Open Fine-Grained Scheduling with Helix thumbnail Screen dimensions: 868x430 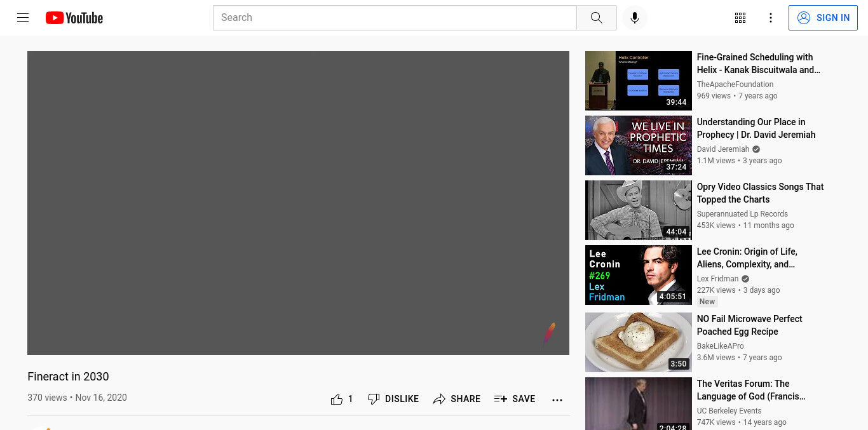[638, 81]
